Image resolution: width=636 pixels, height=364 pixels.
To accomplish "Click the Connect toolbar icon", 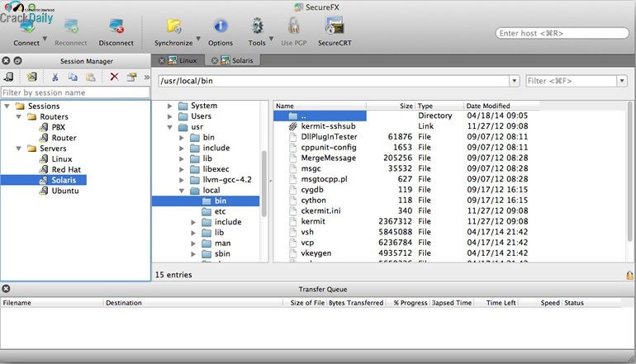I will 27,26.
